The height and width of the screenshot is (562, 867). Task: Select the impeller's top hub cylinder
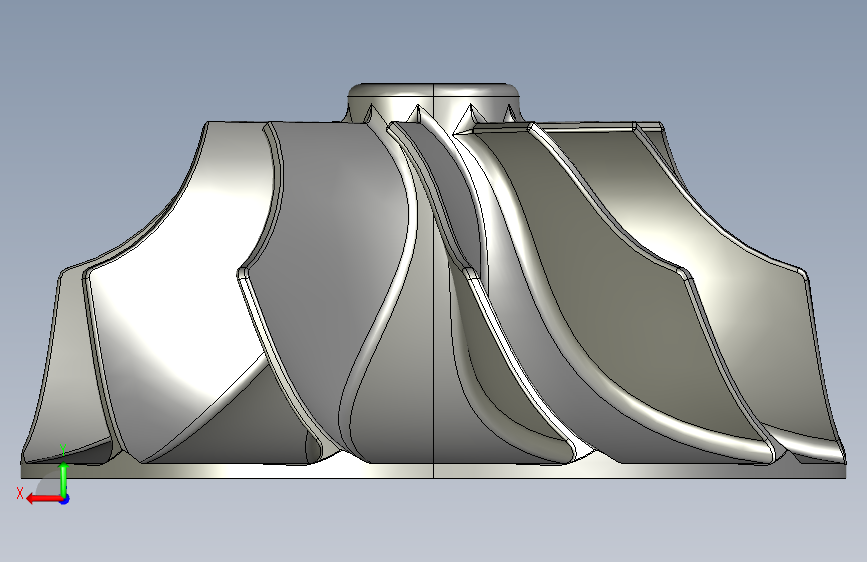click(x=434, y=101)
